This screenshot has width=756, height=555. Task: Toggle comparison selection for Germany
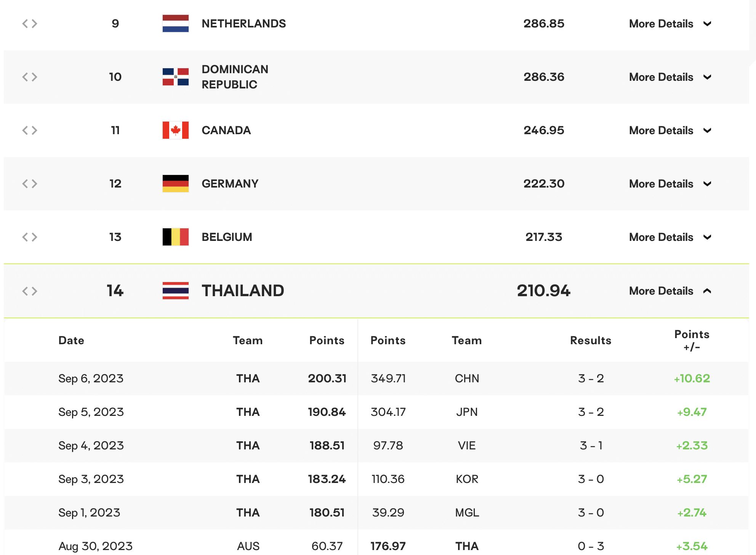click(x=30, y=183)
